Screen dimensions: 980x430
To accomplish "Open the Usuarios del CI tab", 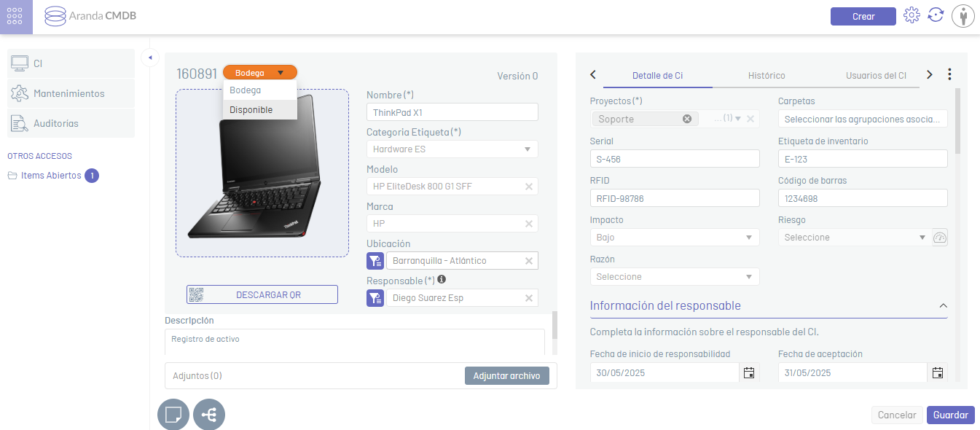I will pos(876,76).
